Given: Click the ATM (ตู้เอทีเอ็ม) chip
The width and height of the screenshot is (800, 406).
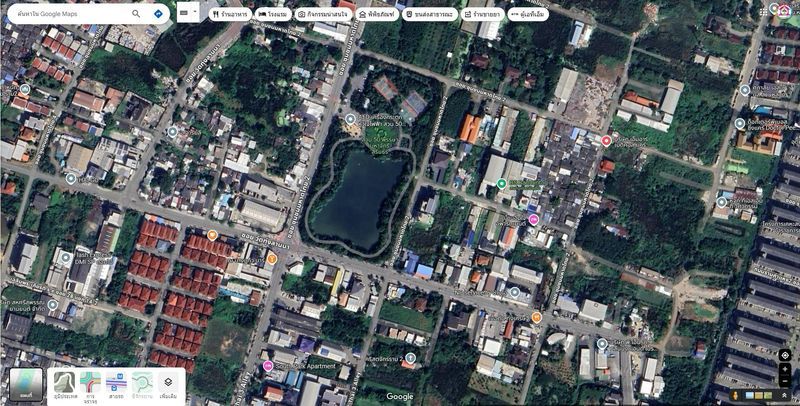Looking at the screenshot, I should [528, 15].
